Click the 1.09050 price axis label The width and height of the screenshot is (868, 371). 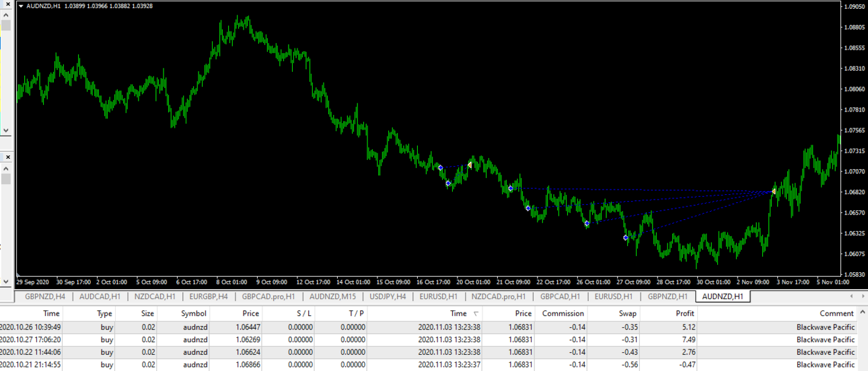point(855,7)
